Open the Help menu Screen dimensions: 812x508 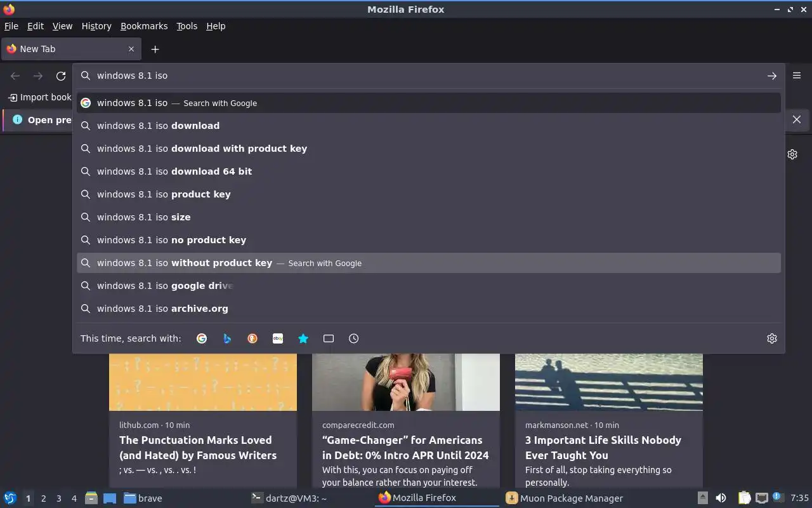tap(216, 26)
